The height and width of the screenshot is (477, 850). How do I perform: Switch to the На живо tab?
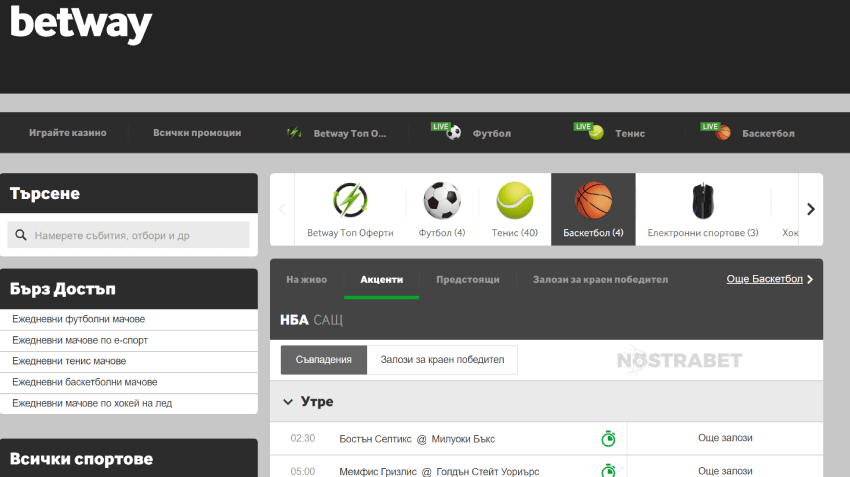(307, 280)
